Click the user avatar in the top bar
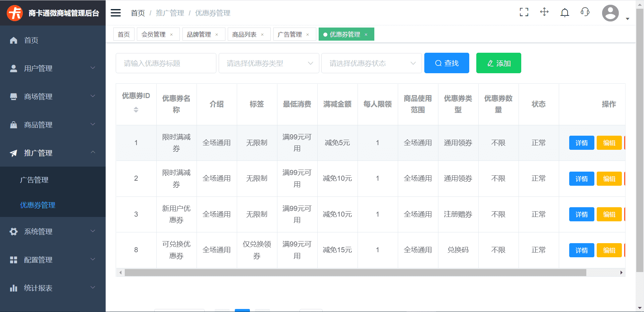 (x=610, y=13)
